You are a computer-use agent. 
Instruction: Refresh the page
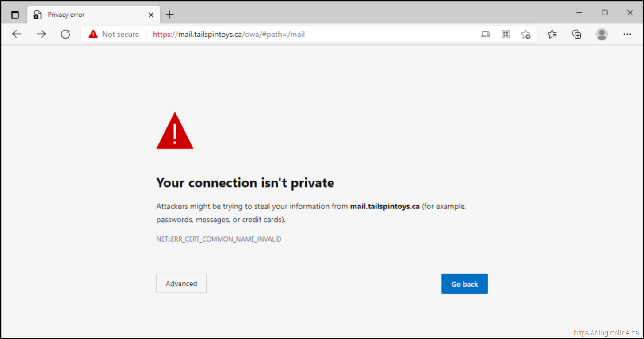coord(65,34)
